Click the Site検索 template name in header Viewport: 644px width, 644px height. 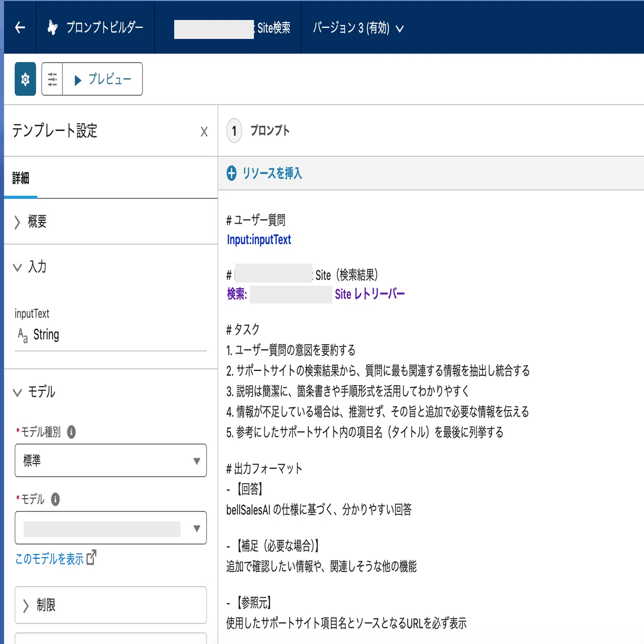click(x=232, y=28)
